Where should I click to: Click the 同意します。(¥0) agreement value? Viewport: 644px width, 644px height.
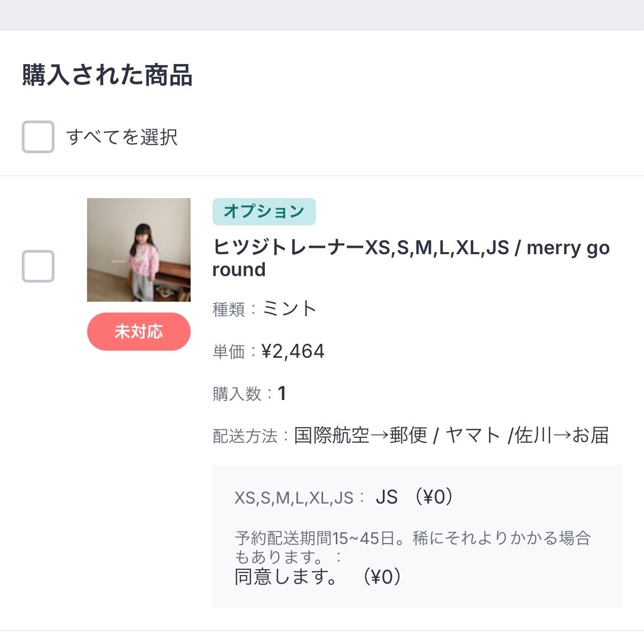tap(319, 577)
